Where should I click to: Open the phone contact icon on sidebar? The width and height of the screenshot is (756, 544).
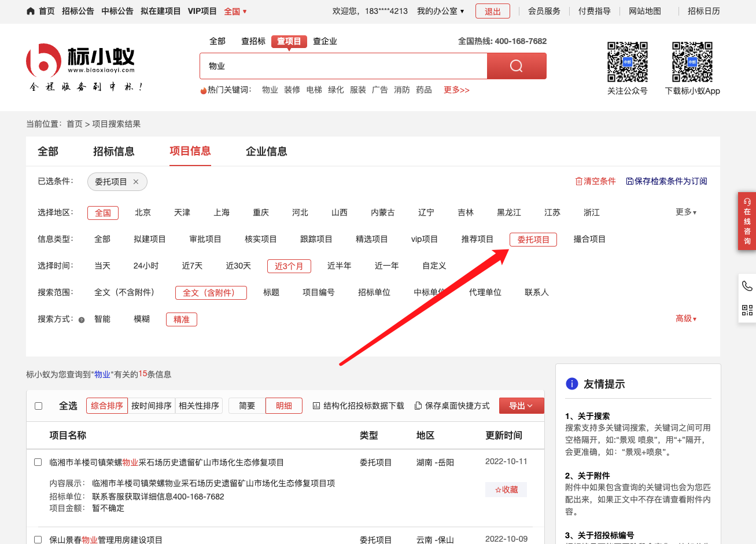(x=747, y=286)
